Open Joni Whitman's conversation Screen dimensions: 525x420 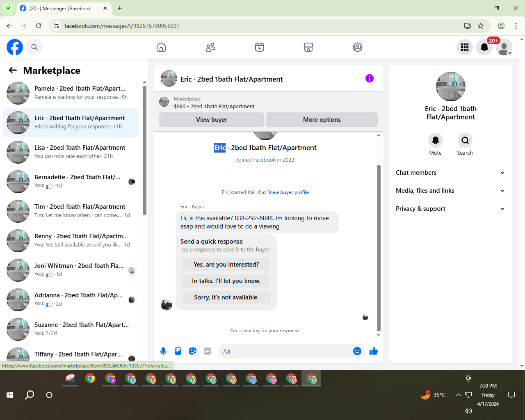click(71, 270)
